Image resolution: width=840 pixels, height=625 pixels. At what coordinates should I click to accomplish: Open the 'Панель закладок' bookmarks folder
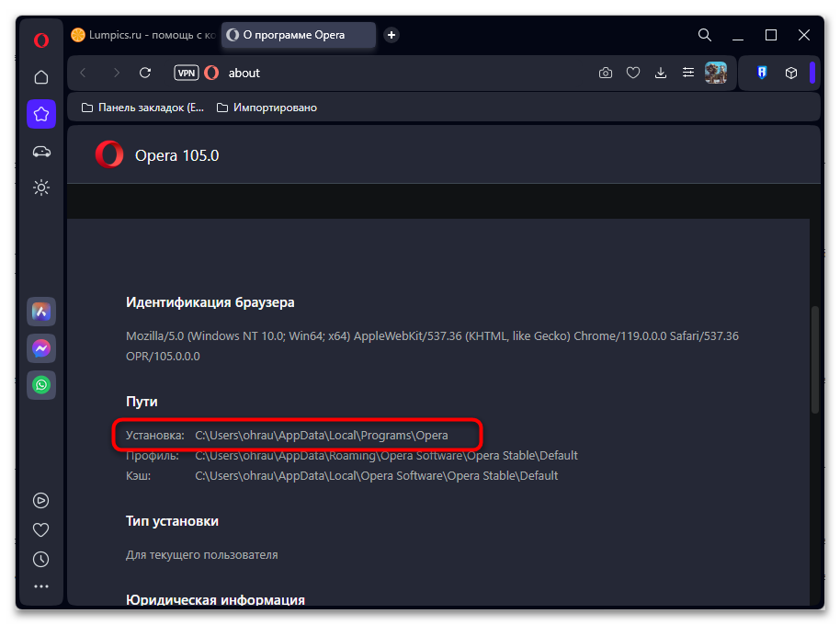tap(142, 108)
